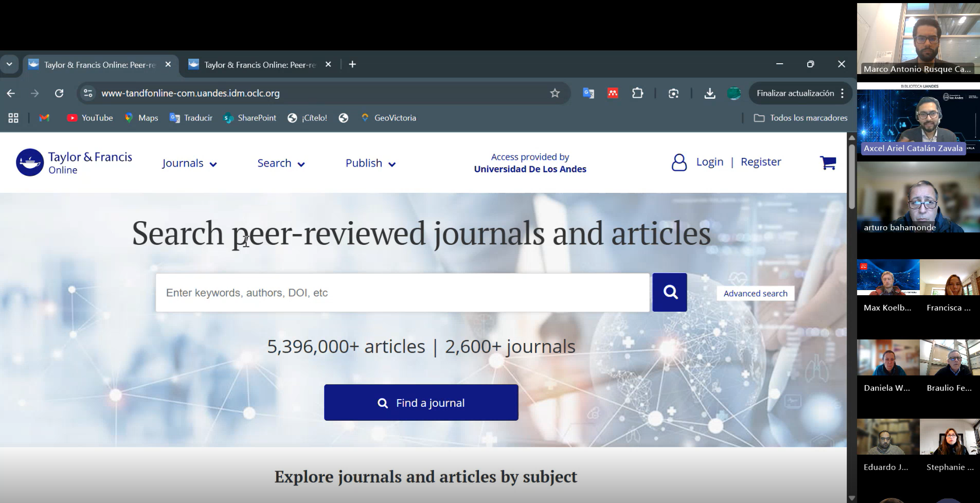This screenshot has width=980, height=503.
Task: Click the unlabeled globe bookmark icon
Action: (x=344, y=118)
